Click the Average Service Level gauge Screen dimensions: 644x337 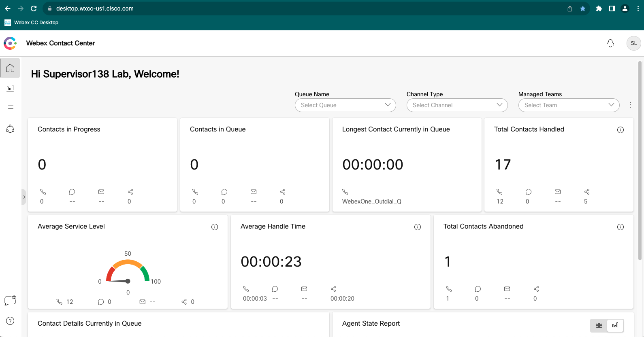point(128,272)
